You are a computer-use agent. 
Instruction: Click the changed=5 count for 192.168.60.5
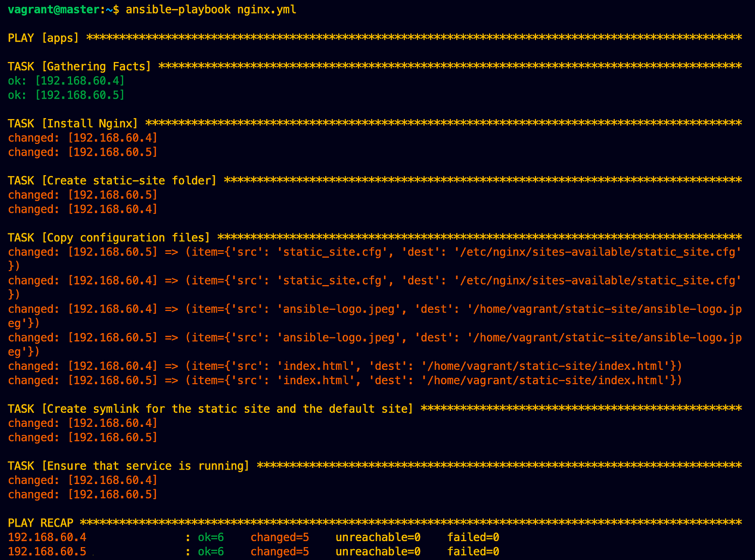point(279,551)
